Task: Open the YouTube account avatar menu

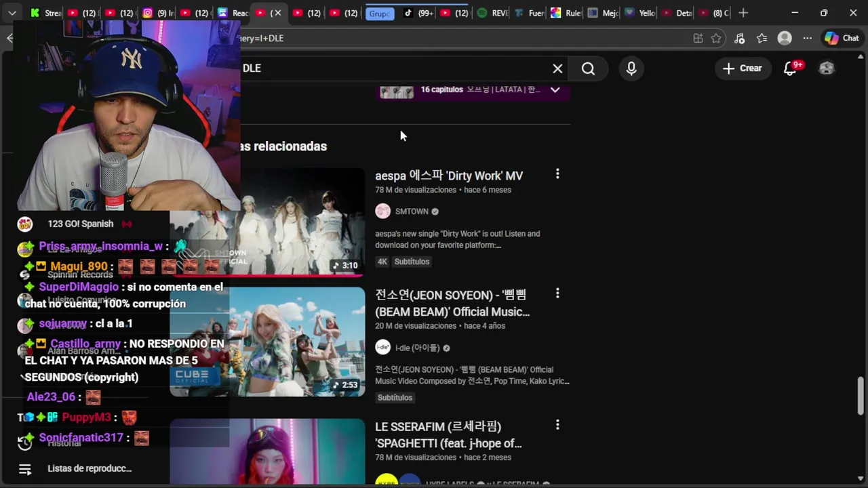Action: point(827,68)
